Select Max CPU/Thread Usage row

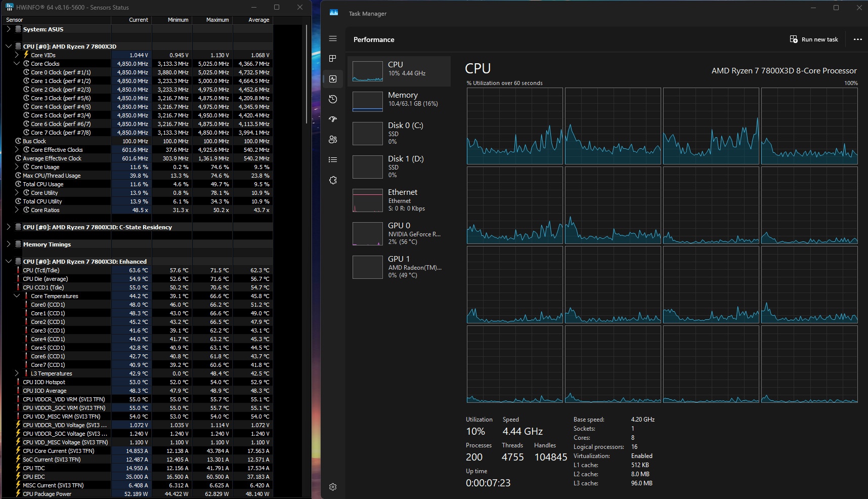click(x=138, y=176)
